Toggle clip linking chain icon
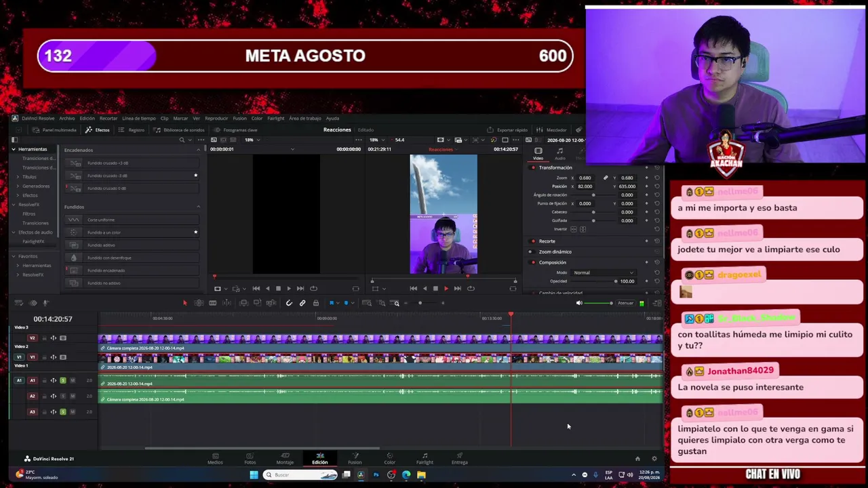 302,303
